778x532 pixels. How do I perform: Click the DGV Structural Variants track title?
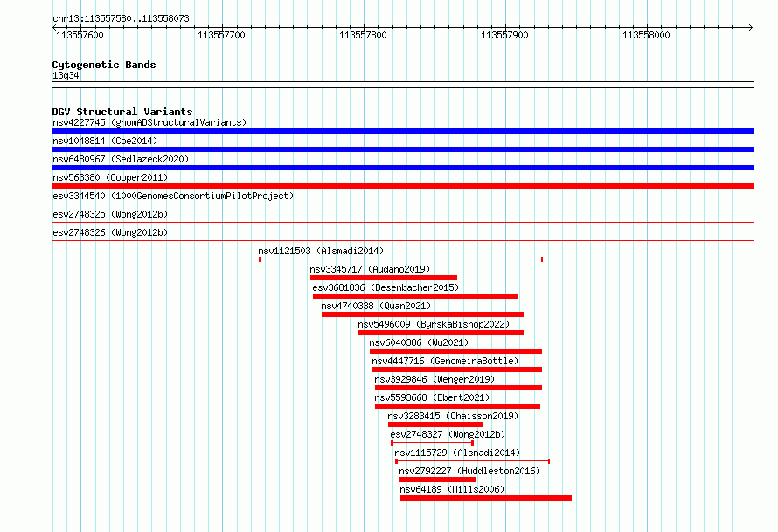tap(122, 112)
